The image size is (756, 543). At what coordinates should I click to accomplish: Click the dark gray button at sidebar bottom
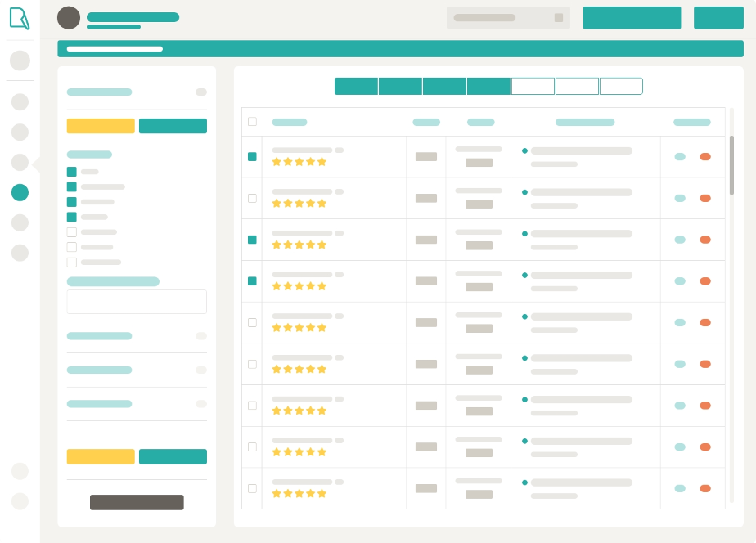coord(137,502)
